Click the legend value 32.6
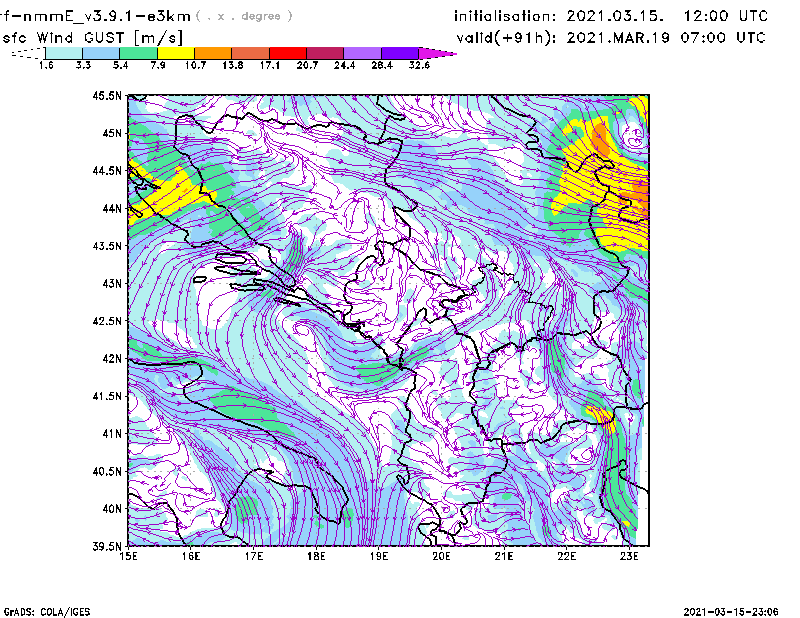800x618 pixels. [419, 65]
